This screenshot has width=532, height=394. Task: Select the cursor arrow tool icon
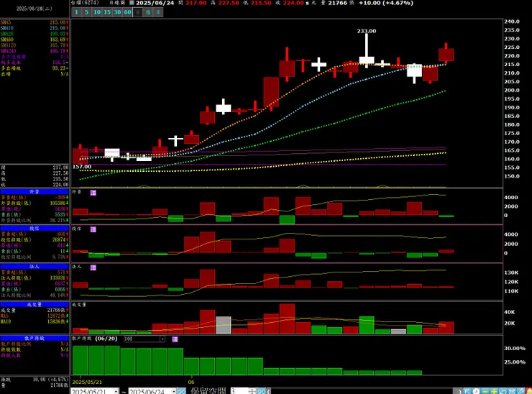[x=467, y=391]
